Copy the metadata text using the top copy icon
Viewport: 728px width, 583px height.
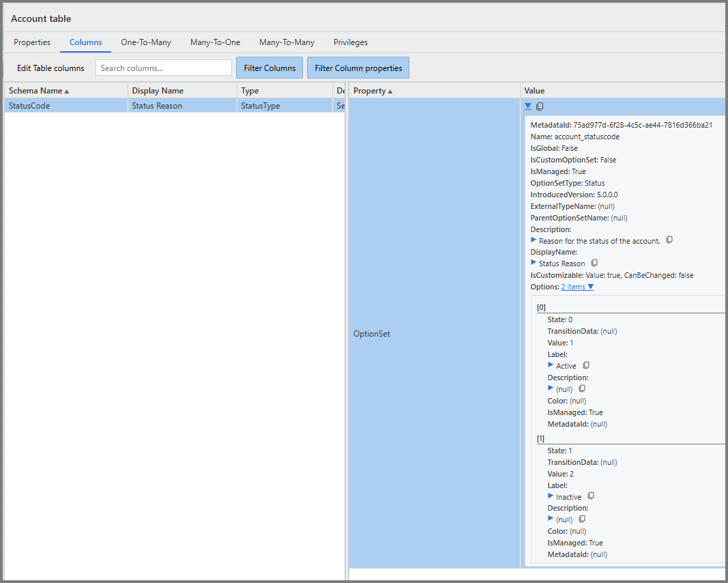tap(539, 106)
